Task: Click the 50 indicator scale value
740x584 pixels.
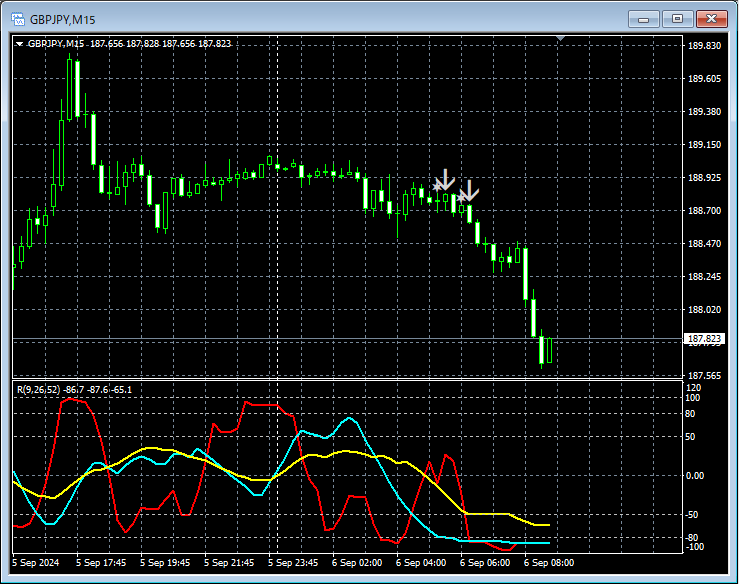Action: 690,437
